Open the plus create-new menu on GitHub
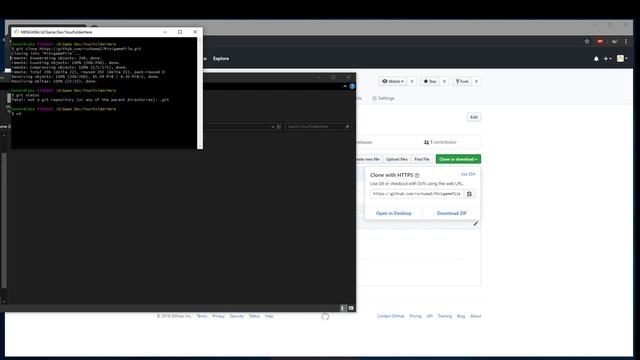The width and height of the screenshot is (640, 360). point(607,59)
